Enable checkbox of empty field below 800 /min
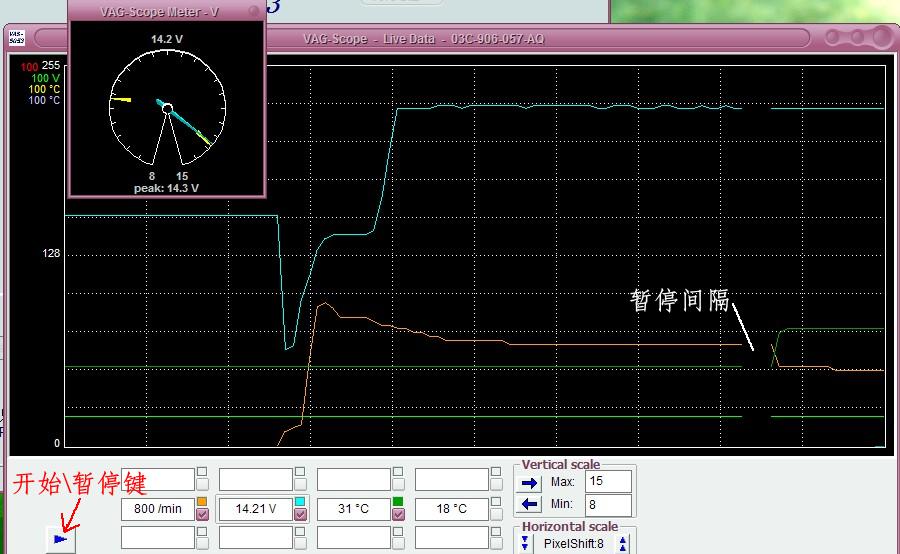This screenshot has width=900, height=554. (x=202, y=543)
